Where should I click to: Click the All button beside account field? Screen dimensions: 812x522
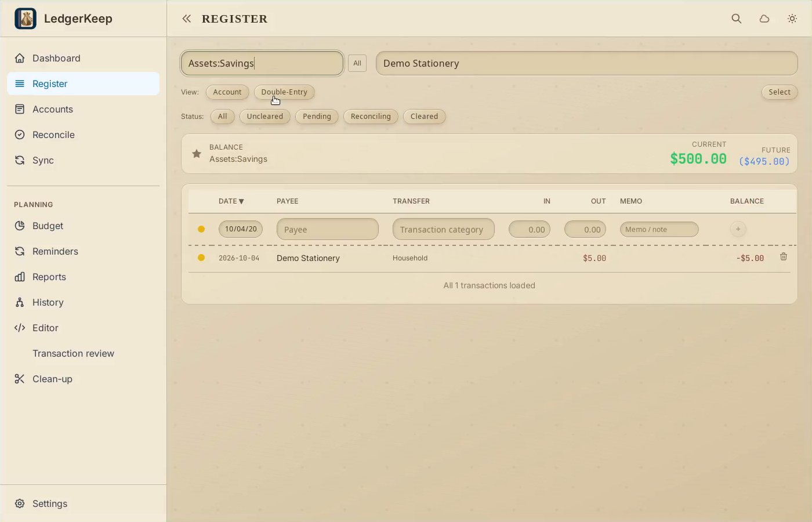tap(357, 63)
